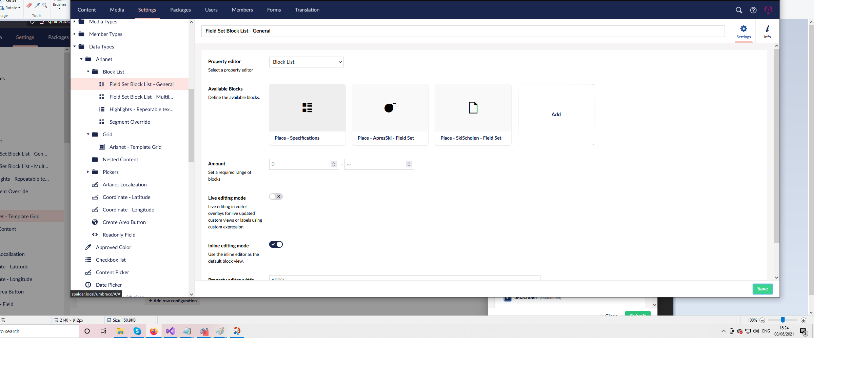This screenshot has width=868, height=366.
Task: Collapse the Grid folder arrow
Action: [88, 134]
